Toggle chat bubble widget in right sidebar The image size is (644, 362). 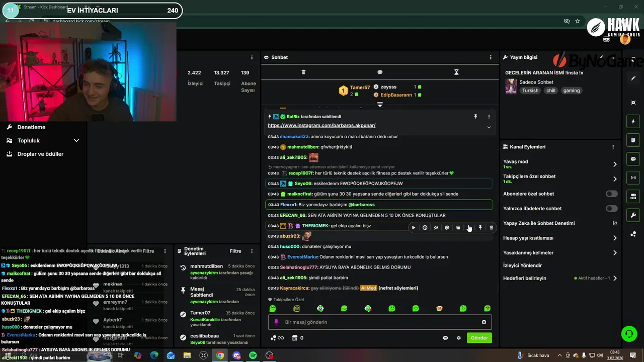click(x=633, y=159)
